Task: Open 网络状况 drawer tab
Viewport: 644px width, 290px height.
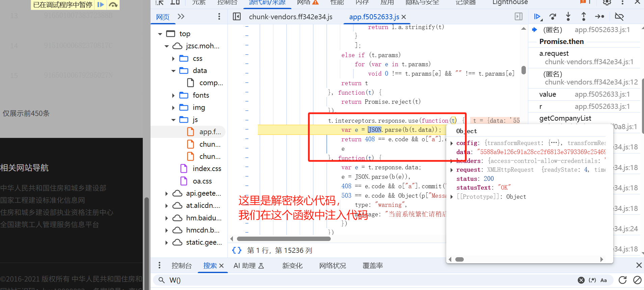Action: pos(333,266)
